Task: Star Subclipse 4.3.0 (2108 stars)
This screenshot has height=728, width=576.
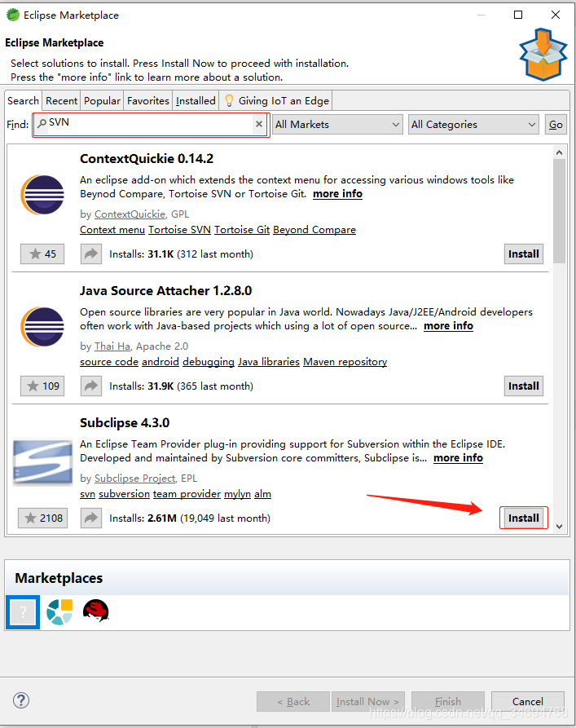Action: [x=42, y=518]
